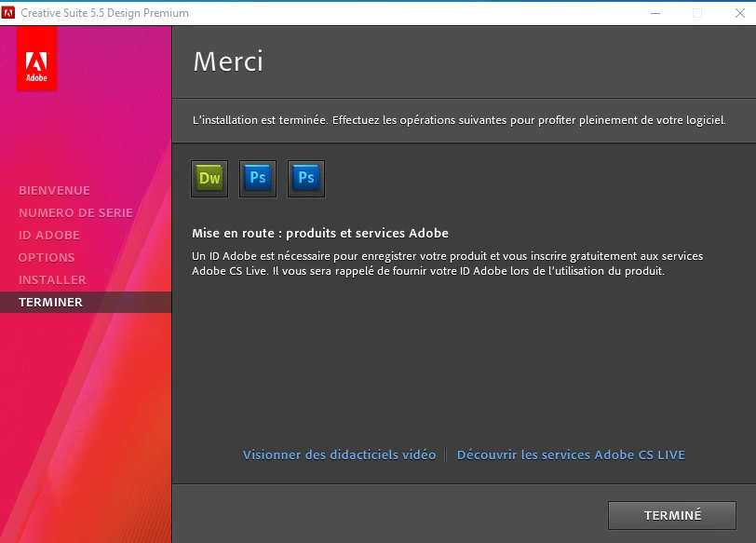Click the last Photoshop Ps icon in the row
This screenshot has height=543, width=756.
[x=306, y=179]
